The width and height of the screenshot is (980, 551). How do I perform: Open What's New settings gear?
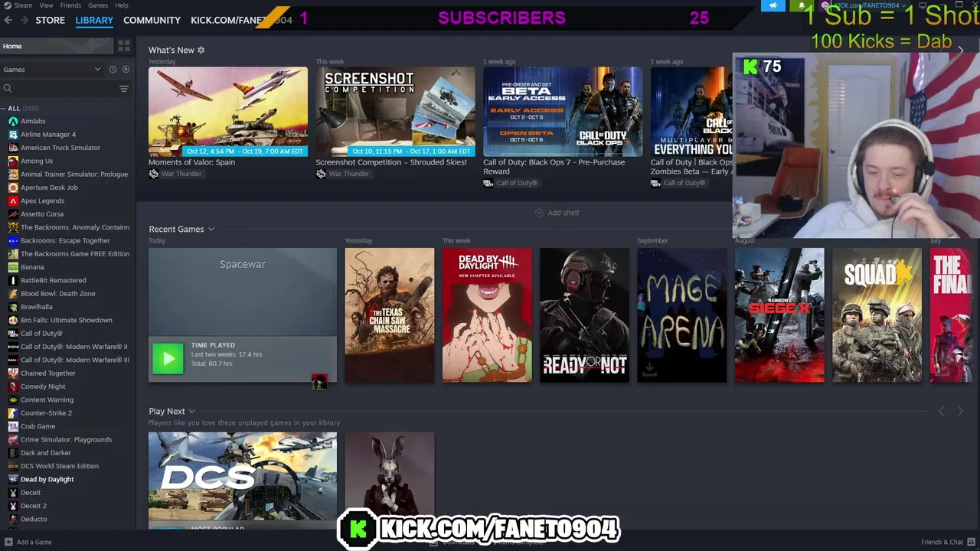tap(201, 51)
